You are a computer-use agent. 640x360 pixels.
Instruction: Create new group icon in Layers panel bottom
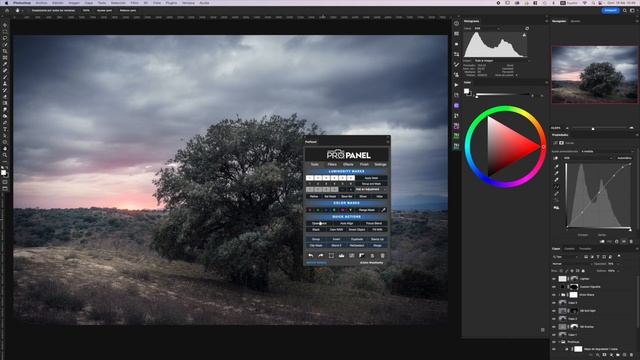coord(618,354)
